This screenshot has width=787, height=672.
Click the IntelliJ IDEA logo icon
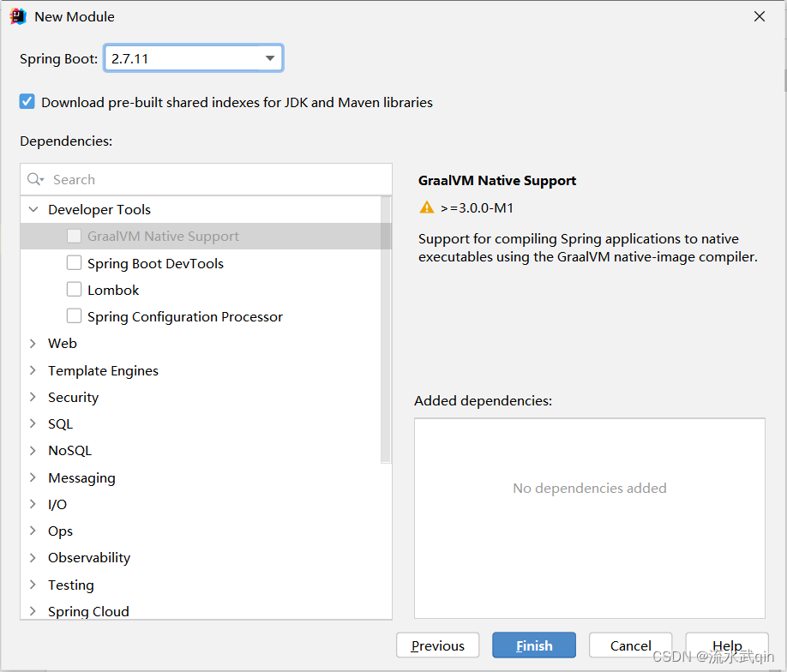tap(17, 16)
